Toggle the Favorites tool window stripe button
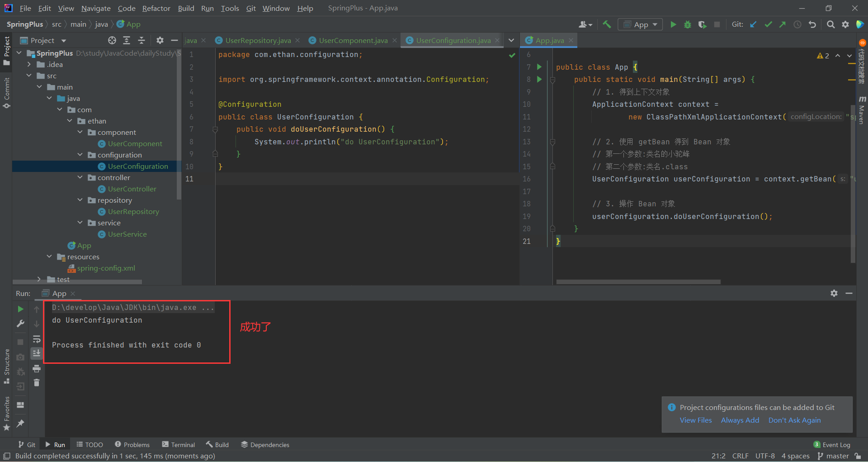The width and height of the screenshot is (868, 462). (x=6, y=414)
